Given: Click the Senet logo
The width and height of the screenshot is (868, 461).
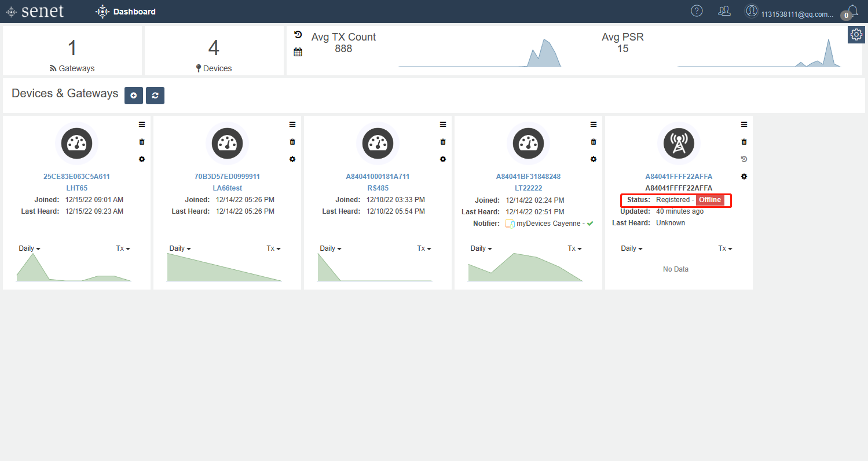Looking at the screenshot, I should [x=35, y=11].
